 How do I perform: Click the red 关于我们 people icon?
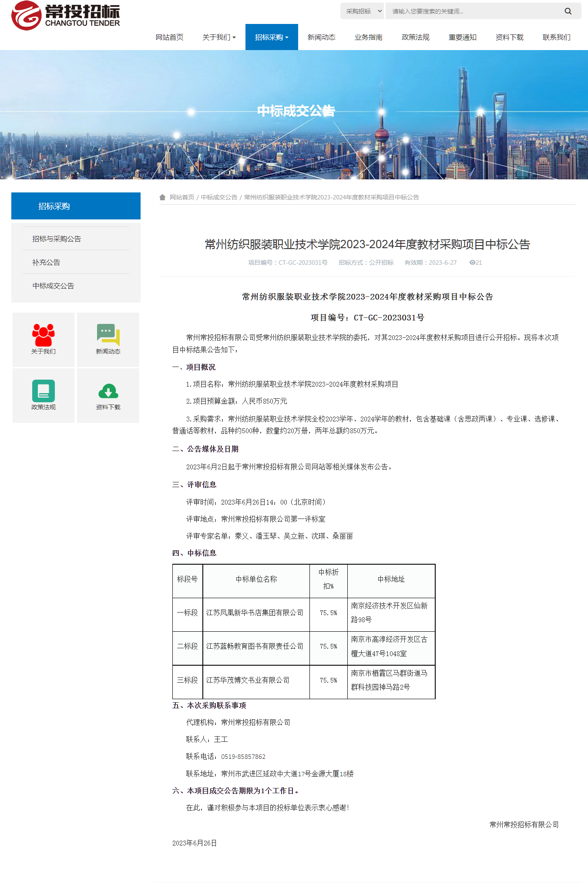point(44,335)
